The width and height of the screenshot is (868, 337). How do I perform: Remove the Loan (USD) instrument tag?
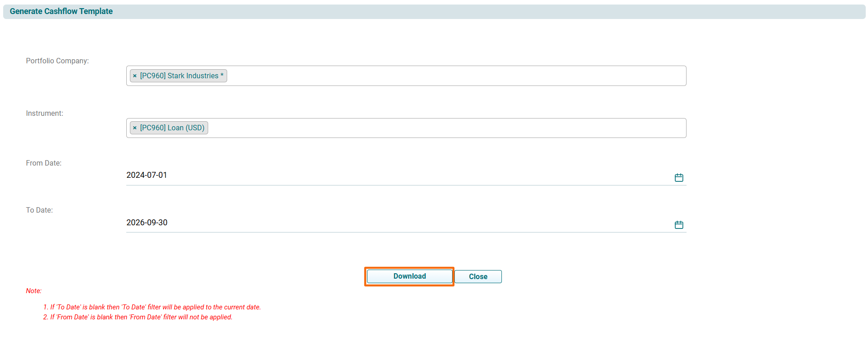(x=135, y=128)
